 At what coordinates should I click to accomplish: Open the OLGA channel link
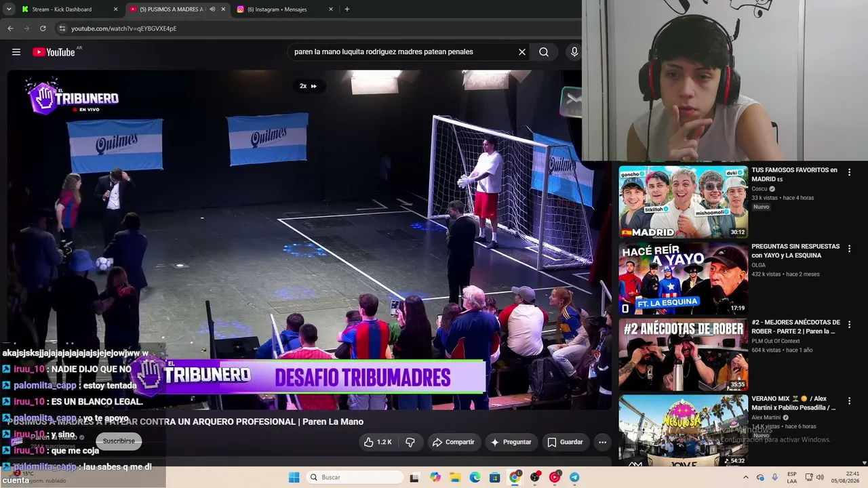[x=758, y=265]
